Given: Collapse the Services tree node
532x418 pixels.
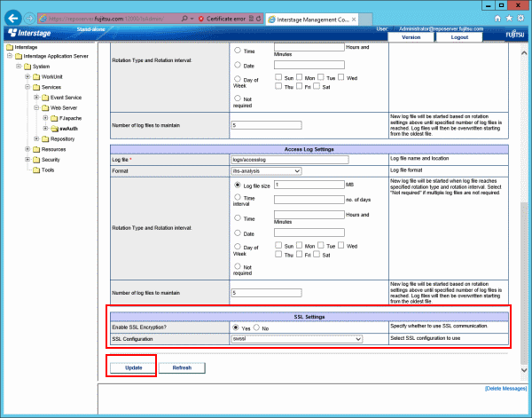Looking at the screenshot, I should point(27,87).
